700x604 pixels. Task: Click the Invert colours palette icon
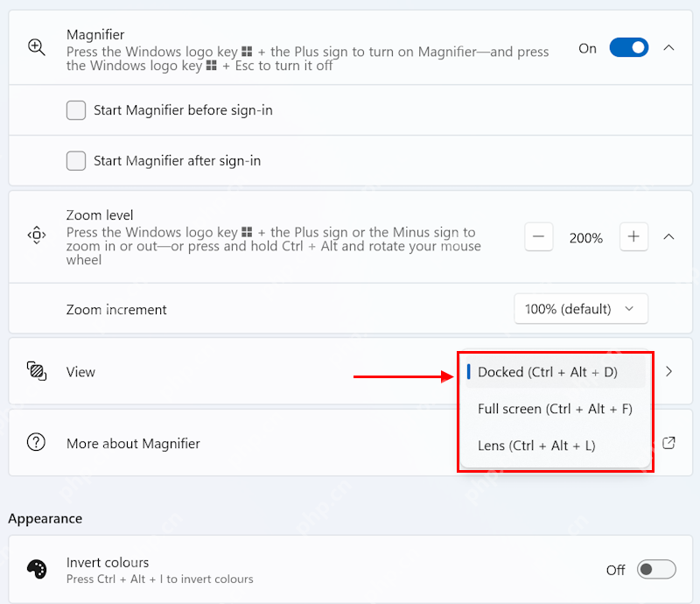pos(37,569)
